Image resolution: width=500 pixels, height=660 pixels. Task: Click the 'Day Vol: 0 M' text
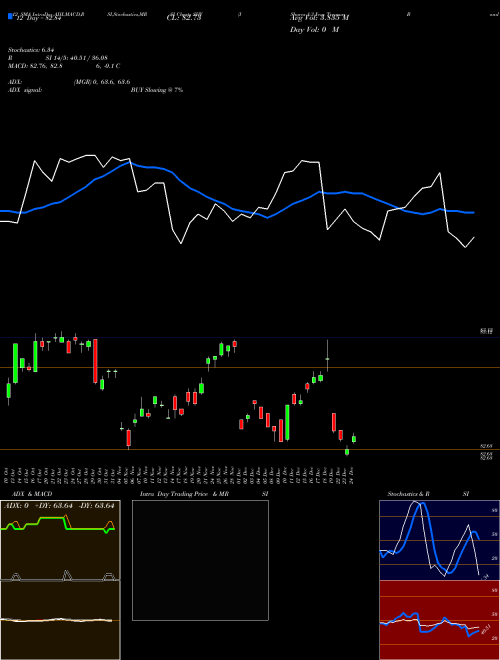[314, 30]
